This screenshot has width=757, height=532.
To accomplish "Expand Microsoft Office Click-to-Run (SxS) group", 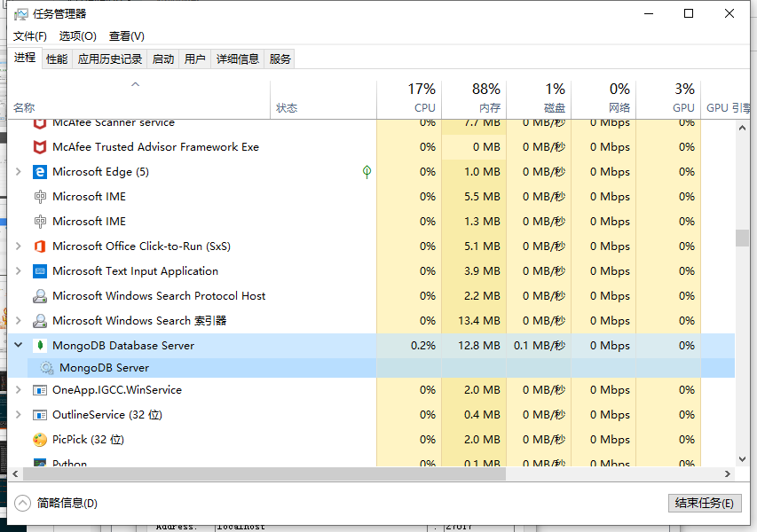I will [19, 246].
